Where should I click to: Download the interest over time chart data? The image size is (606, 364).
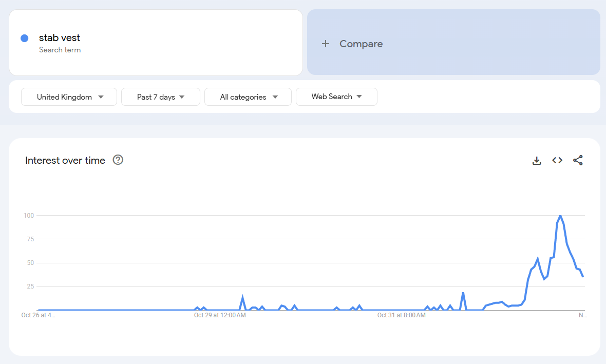[537, 160]
